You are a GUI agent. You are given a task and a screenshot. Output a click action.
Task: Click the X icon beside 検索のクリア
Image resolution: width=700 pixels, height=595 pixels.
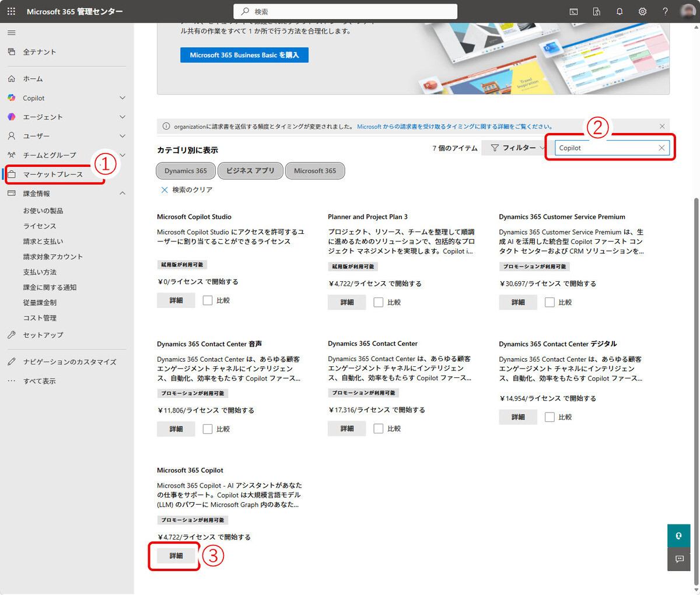tap(164, 190)
